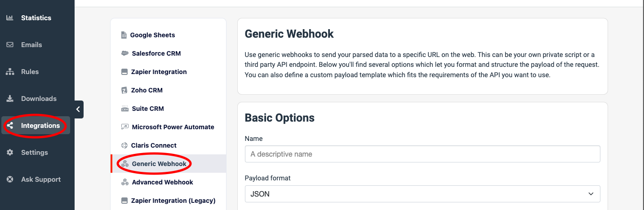Select Suite CRM integration
Image resolution: width=644 pixels, height=210 pixels.
(x=147, y=109)
